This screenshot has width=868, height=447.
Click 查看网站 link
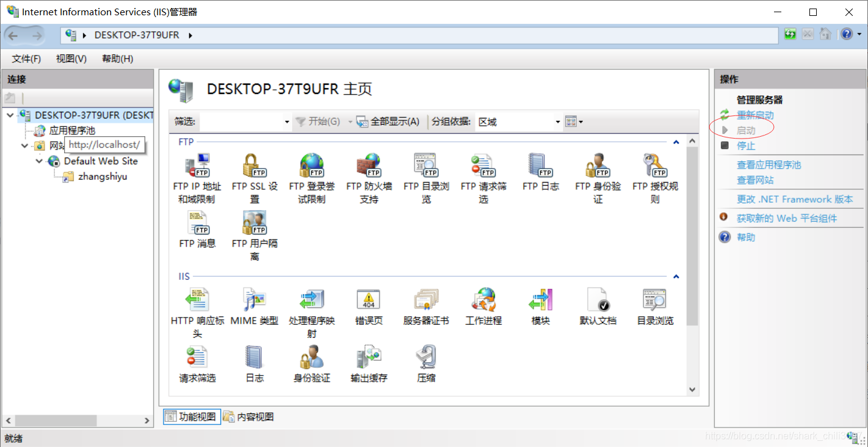point(755,180)
